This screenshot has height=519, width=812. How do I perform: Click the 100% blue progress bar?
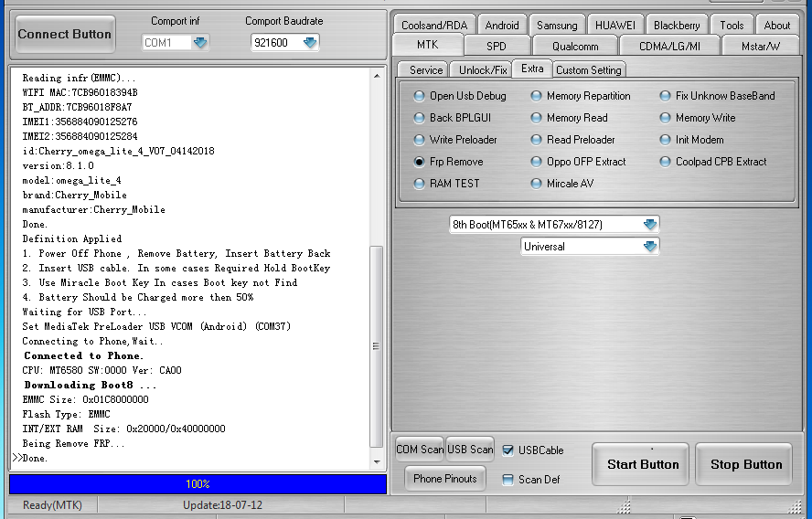pyautogui.click(x=198, y=484)
